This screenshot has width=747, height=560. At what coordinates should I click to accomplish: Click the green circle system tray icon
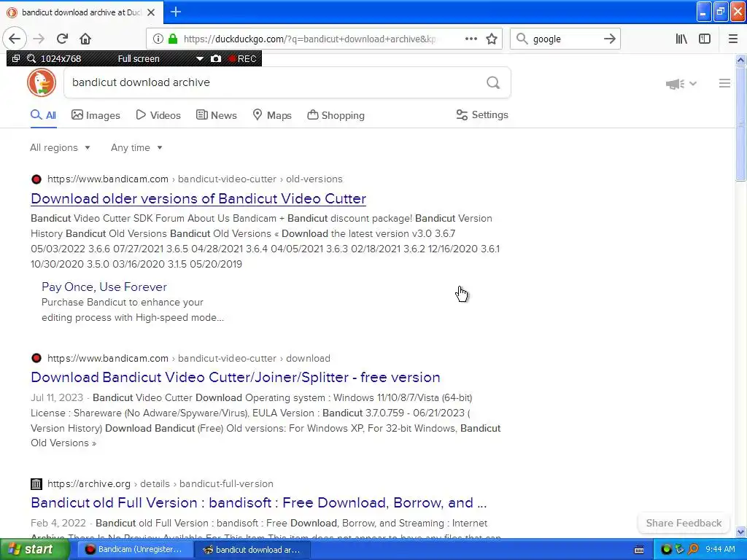(667, 550)
